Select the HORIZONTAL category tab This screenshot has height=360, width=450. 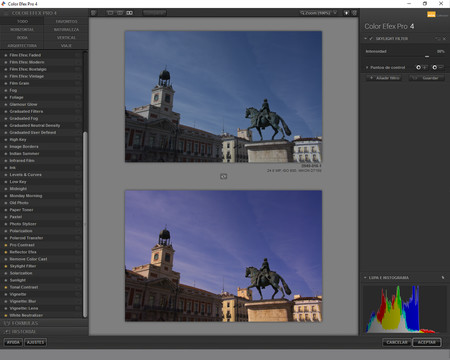coord(22,29)
